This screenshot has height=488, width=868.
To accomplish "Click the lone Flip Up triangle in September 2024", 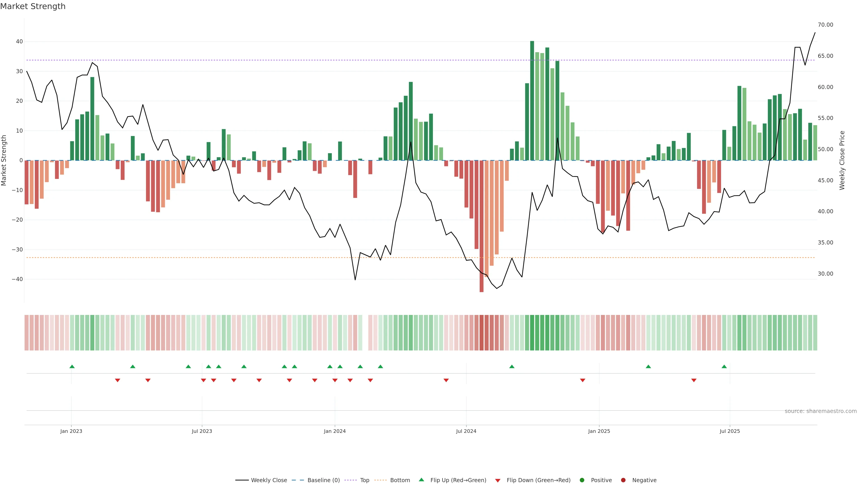I will click(512, 366).
